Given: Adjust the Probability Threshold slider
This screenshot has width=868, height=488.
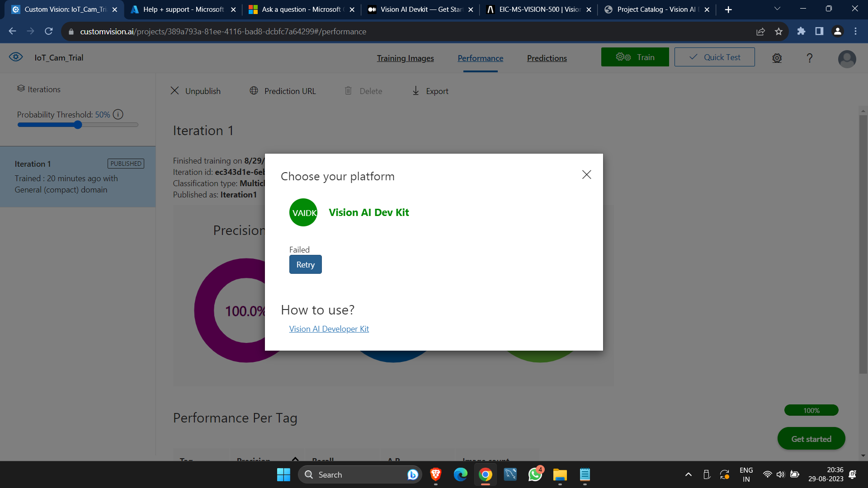Looking at the screenshot, I should tap(78, 125).
